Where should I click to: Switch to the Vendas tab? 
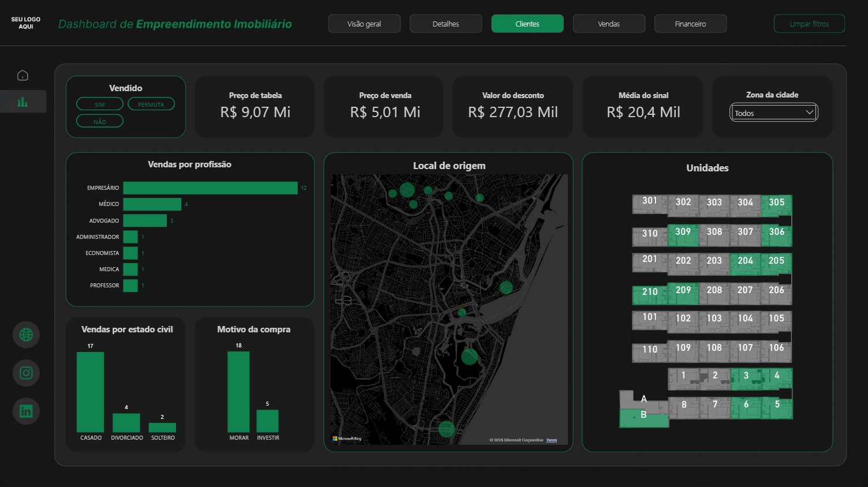click(x=609, y=24)
